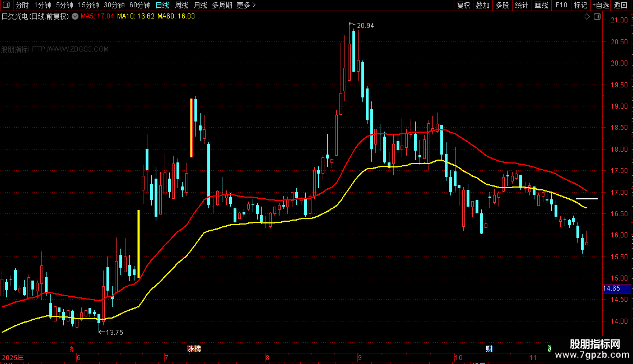This screenshot has height=364, width=633.
Task: Click the month 9 label on time axis
Action: (360, 357)
